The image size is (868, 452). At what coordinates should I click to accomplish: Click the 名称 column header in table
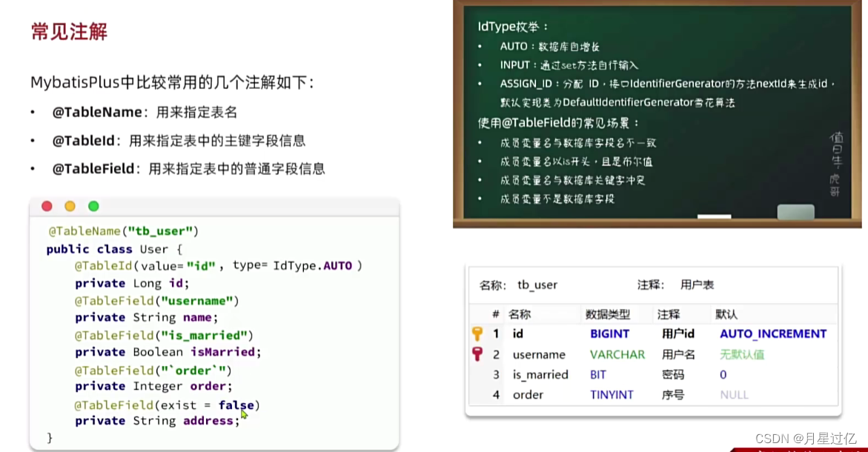tap(520, 314)
